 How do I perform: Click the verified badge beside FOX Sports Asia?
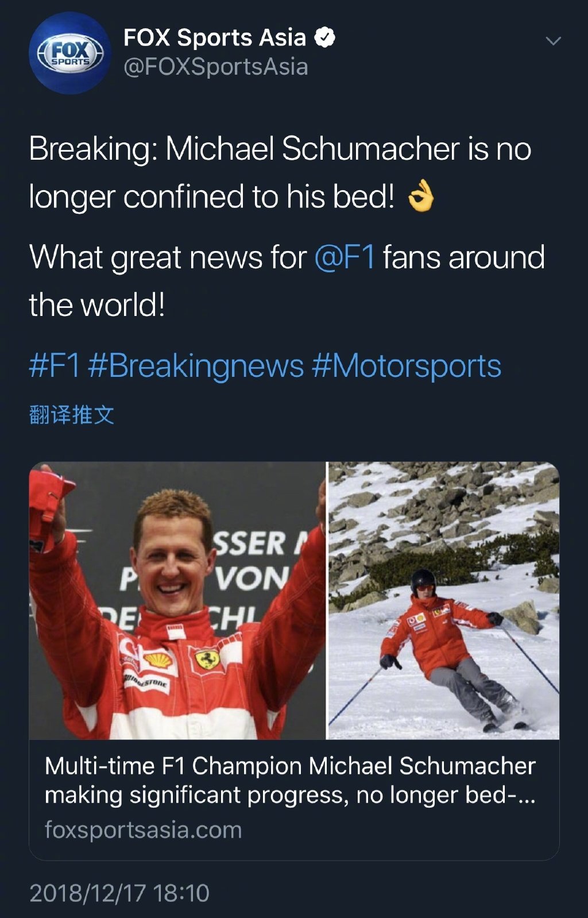click(325, 38)
